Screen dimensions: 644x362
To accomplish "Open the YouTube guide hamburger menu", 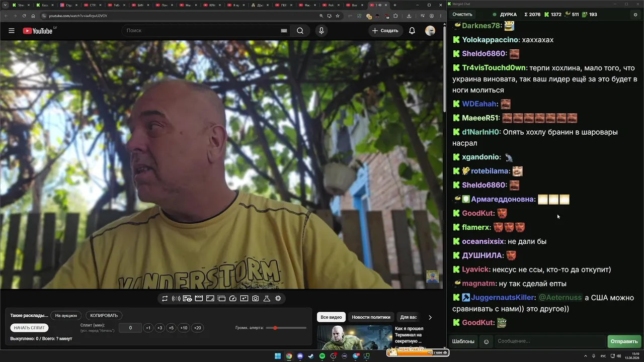I will [12, 31].
